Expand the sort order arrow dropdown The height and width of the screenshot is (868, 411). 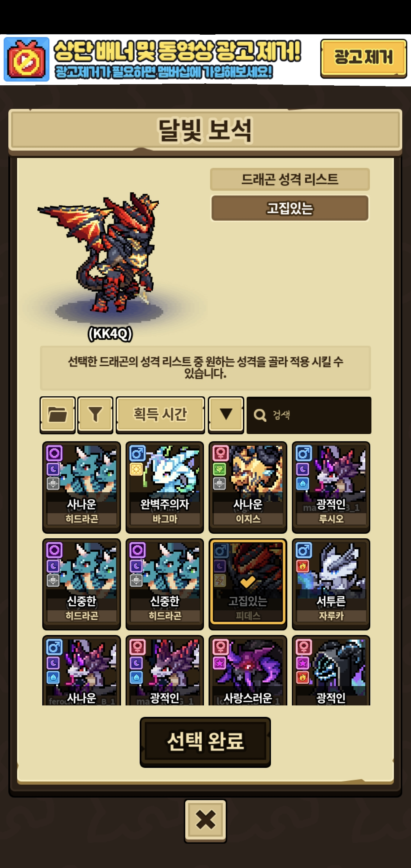point(226,415)
